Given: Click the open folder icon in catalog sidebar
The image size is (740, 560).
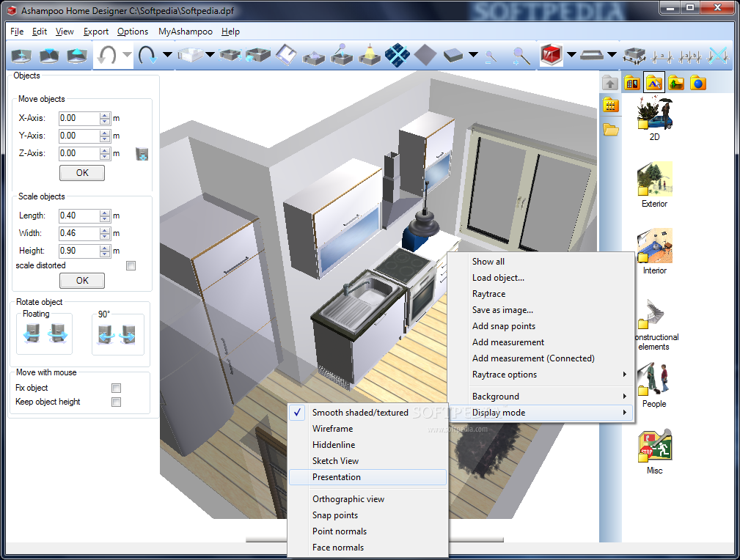Looking at the screenshot, I should pyautogui.click(x=611, y=129).
